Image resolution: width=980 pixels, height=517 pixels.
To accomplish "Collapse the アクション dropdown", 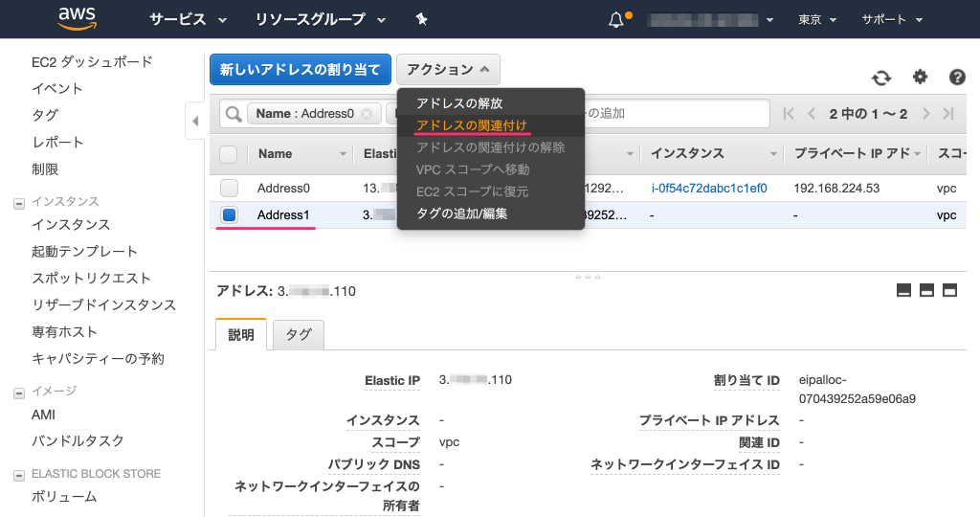I will (448, 69).
